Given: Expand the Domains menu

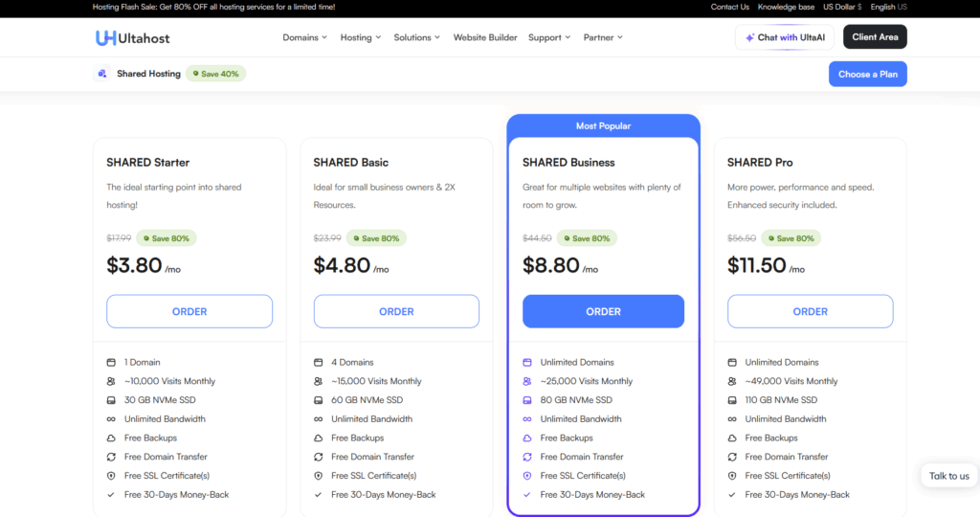Looking at the screenshot, I should point(304,37).
